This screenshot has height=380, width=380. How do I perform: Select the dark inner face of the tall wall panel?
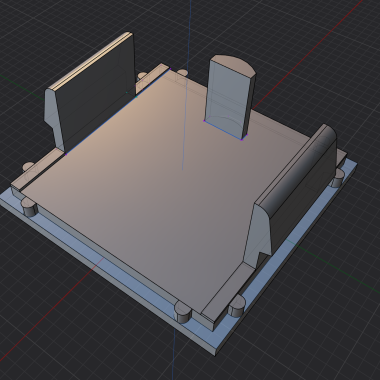coord(97,91)
